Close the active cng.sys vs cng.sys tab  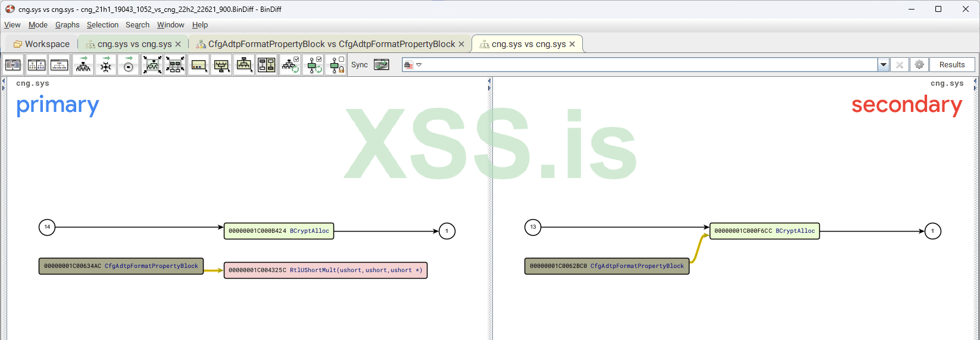[572, 44]
